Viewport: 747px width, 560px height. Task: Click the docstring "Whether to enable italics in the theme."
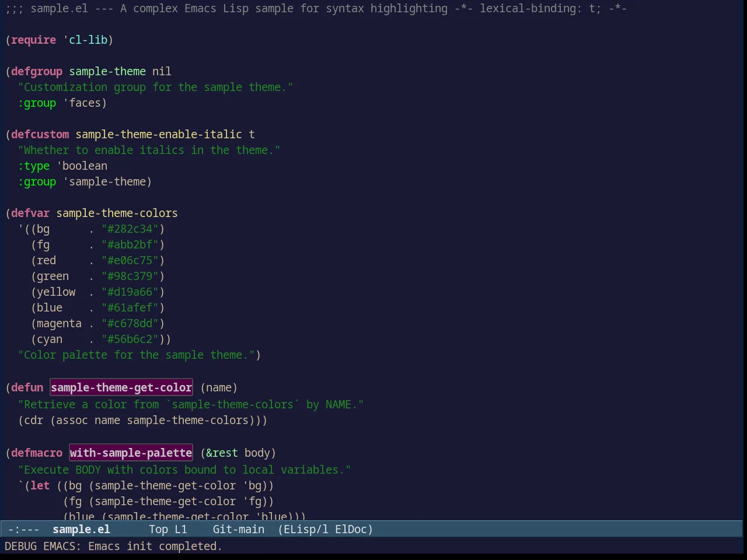(x=149, y=150)
